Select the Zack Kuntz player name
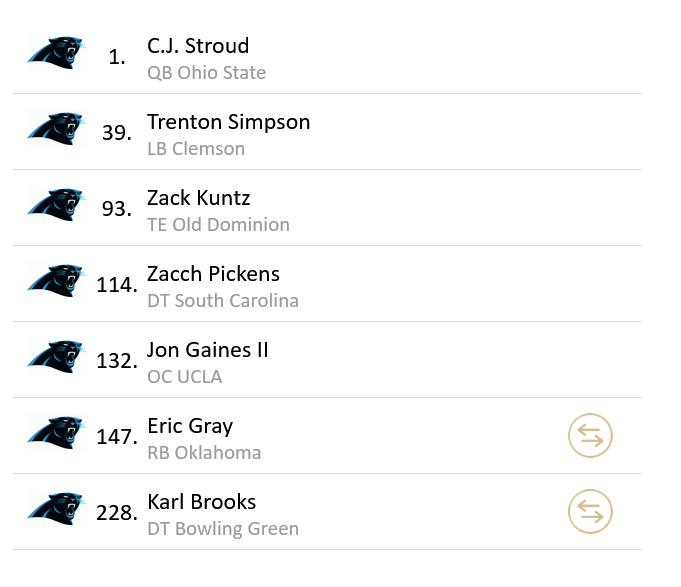Image resolution: width=681 pixels, height=587 pixels. [198, 198]
